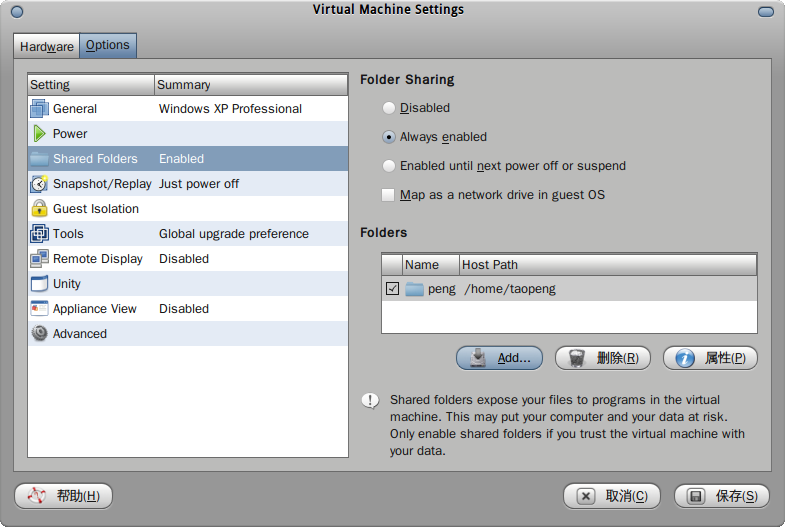Screen dimensions: 785x527
Task: Toggle Map as a network drive checkbox
Action: click(x=388, y=195)
